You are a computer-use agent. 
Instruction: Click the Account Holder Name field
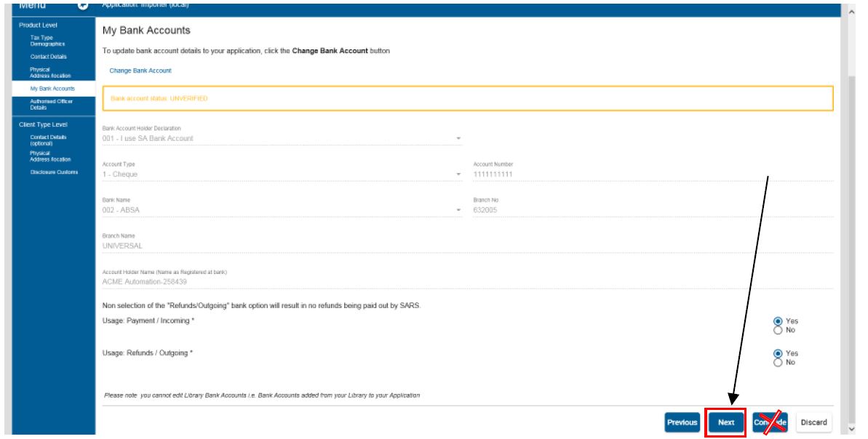click(x=468, y=282)
